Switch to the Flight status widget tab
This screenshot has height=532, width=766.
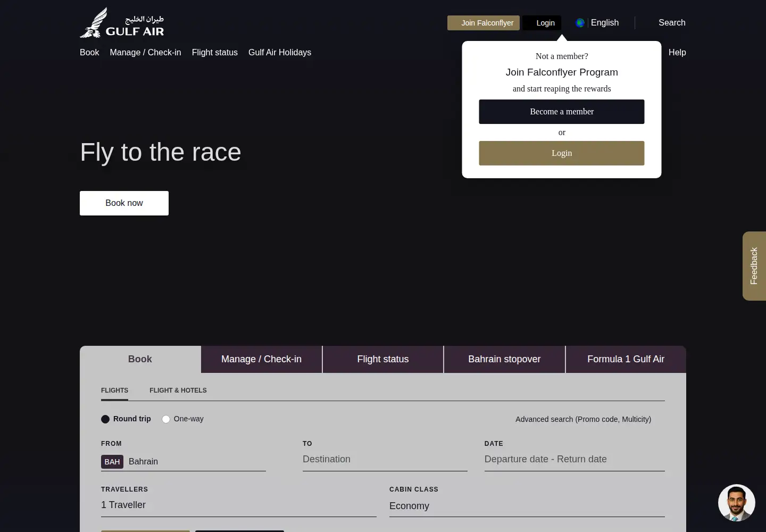383,359
